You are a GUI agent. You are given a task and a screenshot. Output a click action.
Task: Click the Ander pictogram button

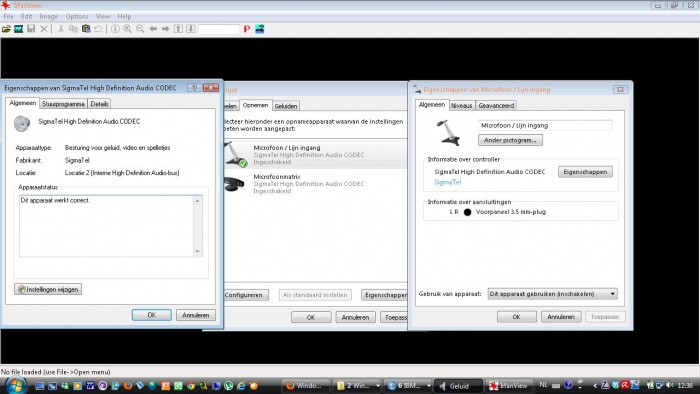coord(510,140)
